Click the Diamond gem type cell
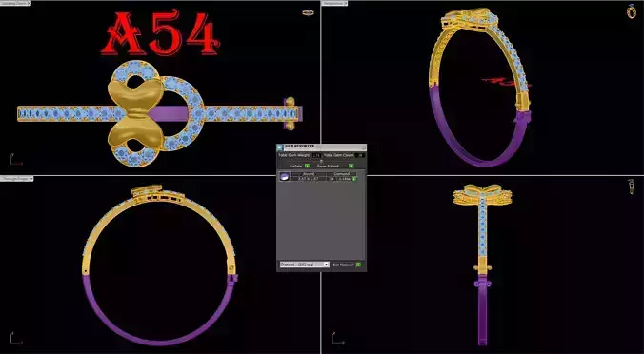644x354 pixels. (x=341, y=174)
